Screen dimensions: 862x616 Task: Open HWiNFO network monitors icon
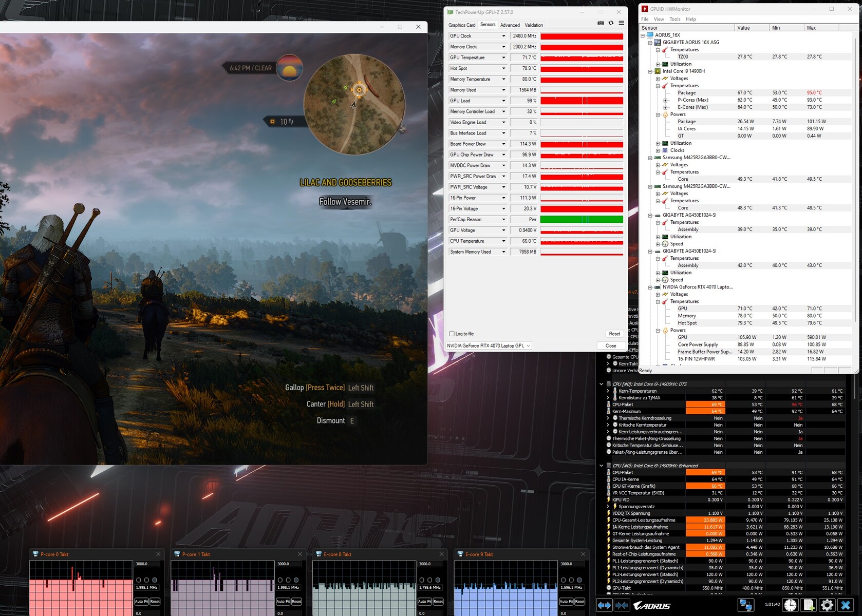[x=745, y=606]
